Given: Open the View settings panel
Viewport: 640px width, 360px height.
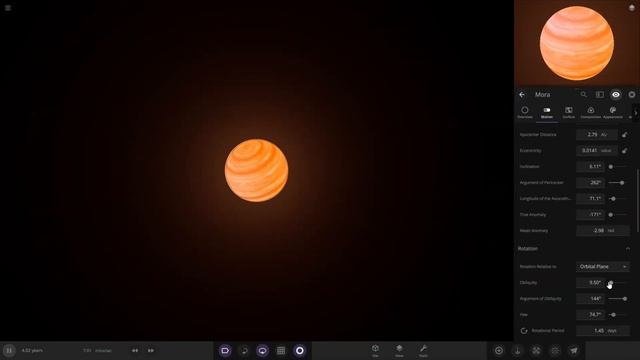Looking at the screenshot, I should tap(399, 350).
